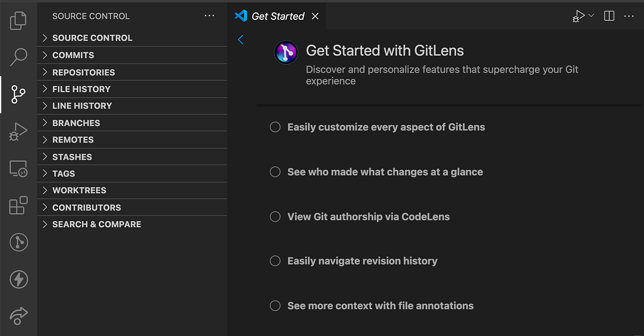Mark 'Easily customize every aspect of GitLens' complete
Viewport: 644px width, 336px height.
[x=275, y=127]
